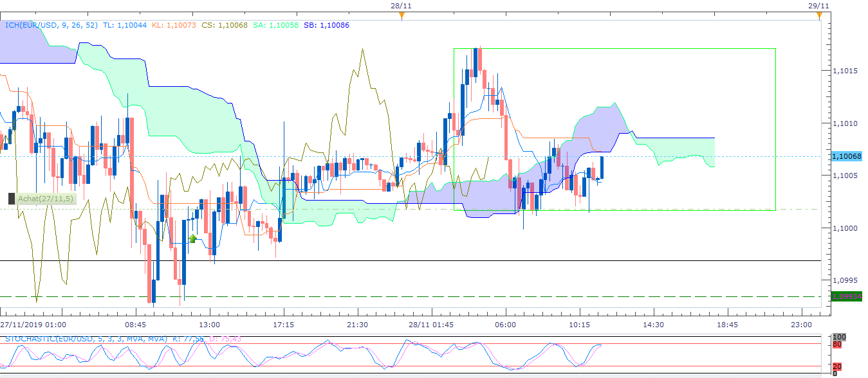Click the red 80 overbought level label

point(837,344)
